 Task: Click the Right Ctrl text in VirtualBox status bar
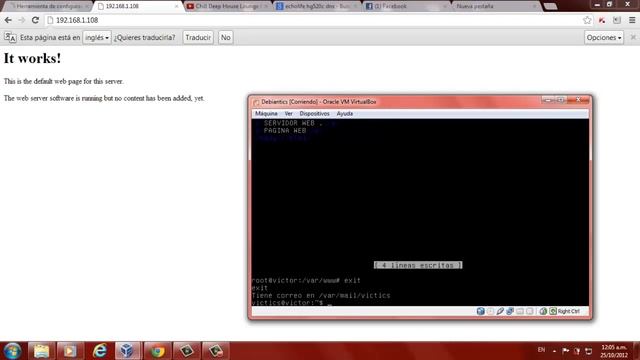pos(569,311)
